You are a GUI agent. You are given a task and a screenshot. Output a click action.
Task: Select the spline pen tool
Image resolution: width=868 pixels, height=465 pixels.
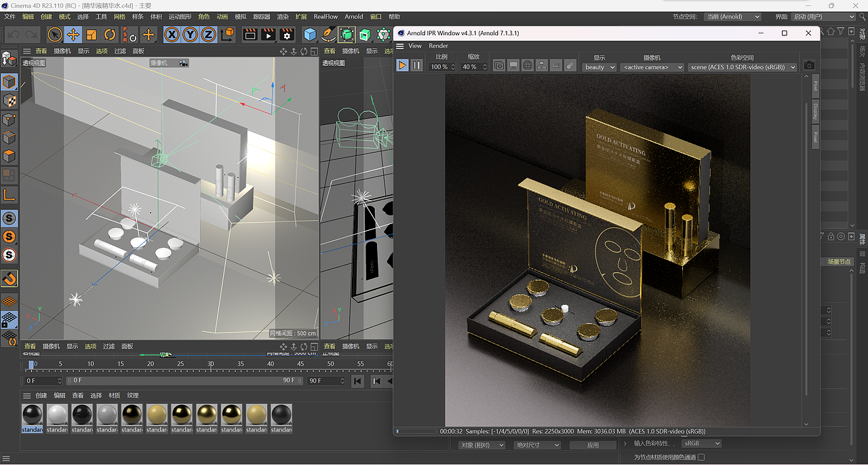328,35
